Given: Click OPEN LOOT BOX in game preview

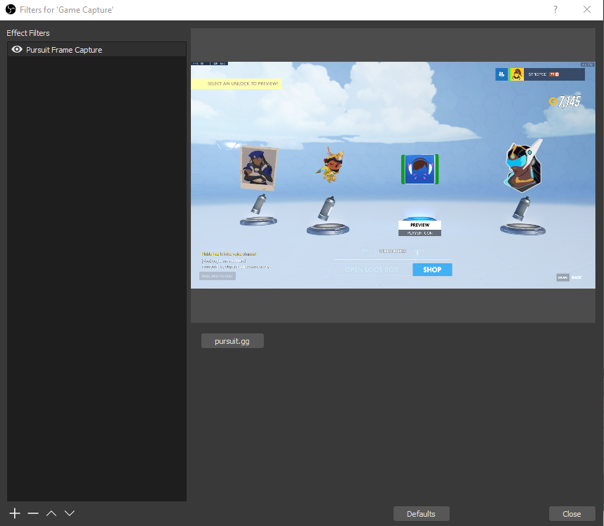Looking at the screenshot, I should coord(372,270).
